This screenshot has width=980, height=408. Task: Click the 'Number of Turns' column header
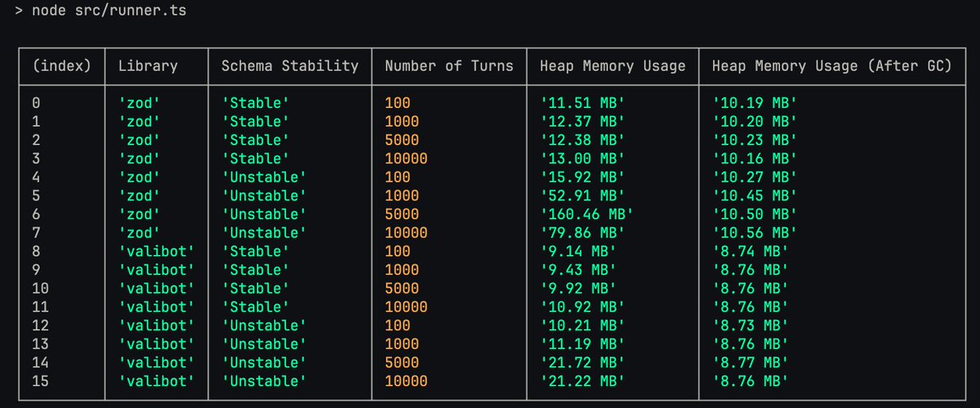pyautogui.click(x=449, y=65)
